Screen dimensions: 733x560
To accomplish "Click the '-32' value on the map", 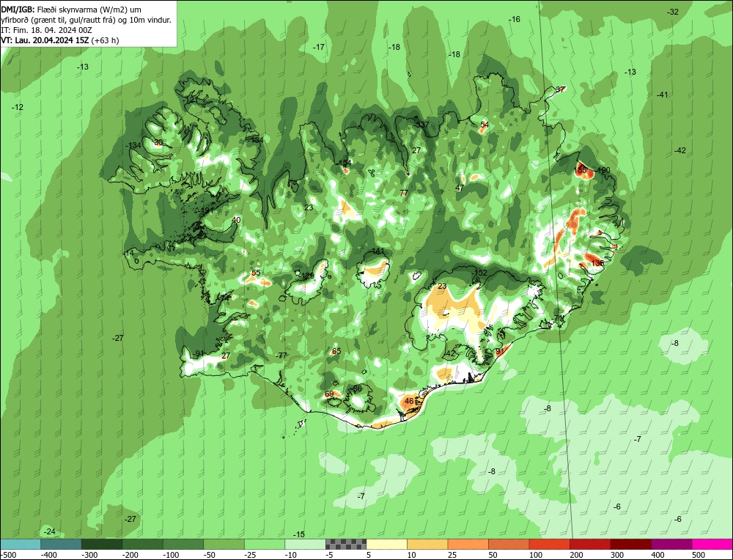I will point(673,12).
